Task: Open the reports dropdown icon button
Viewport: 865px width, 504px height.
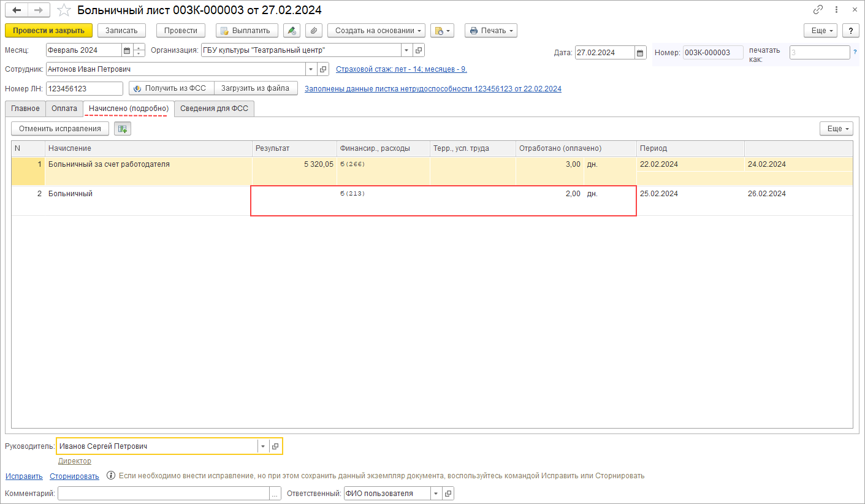Action: pyautogui.click(x=441, y=31)
